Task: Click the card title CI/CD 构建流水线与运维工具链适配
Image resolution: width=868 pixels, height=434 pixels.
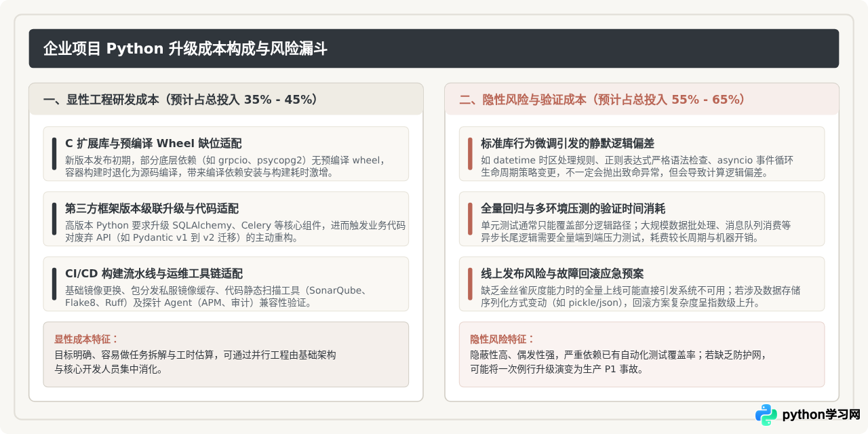Action: (154, 274)
